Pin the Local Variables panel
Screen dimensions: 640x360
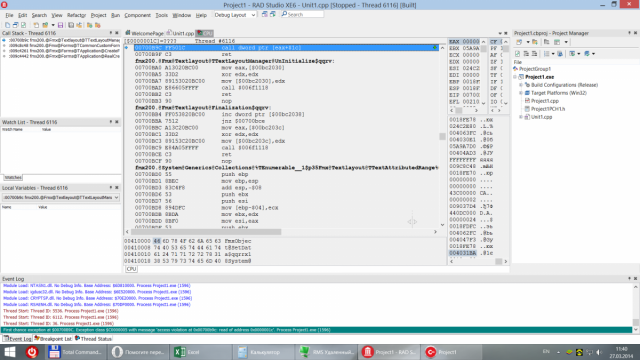click(x=111, y=188)
